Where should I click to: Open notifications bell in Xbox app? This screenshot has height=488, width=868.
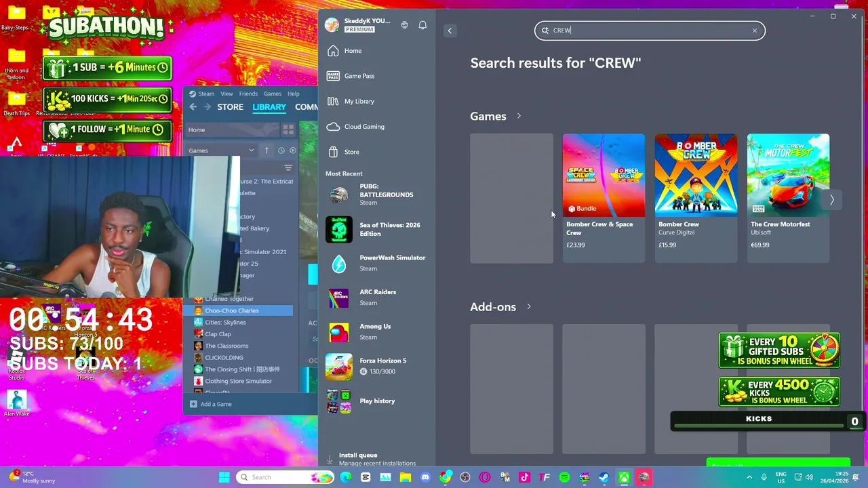[x=422, y=25]
